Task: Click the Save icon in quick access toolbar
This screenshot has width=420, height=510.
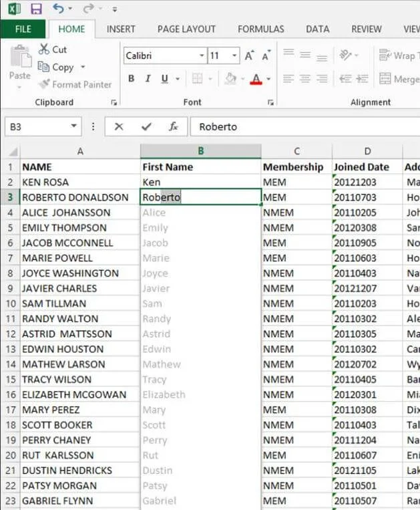Action: pyautogui.click(x=36, y=9)
